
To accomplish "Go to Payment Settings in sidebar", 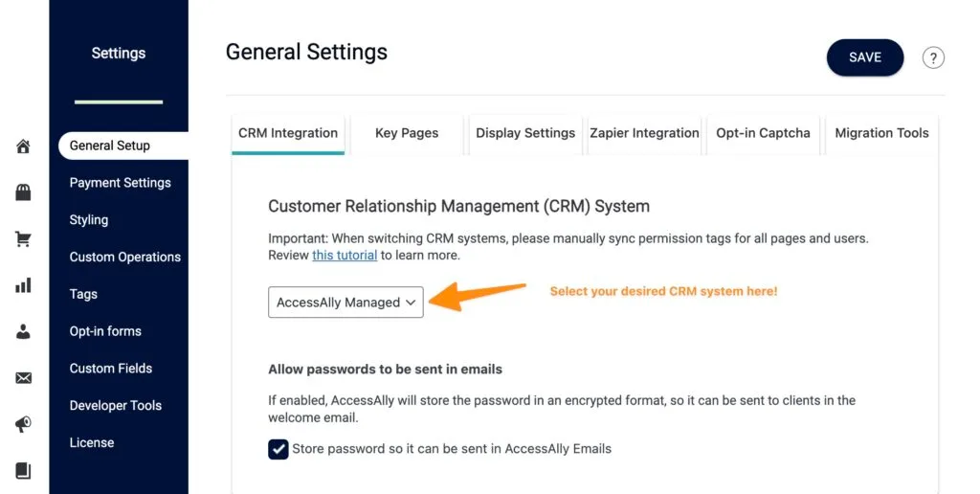I will point(121,183).
